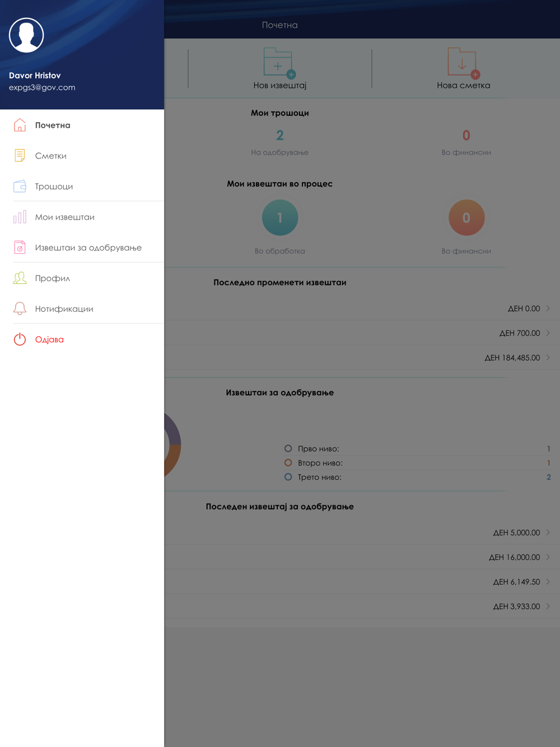Click the Последно променети извештаи heading

click(279, 282)
